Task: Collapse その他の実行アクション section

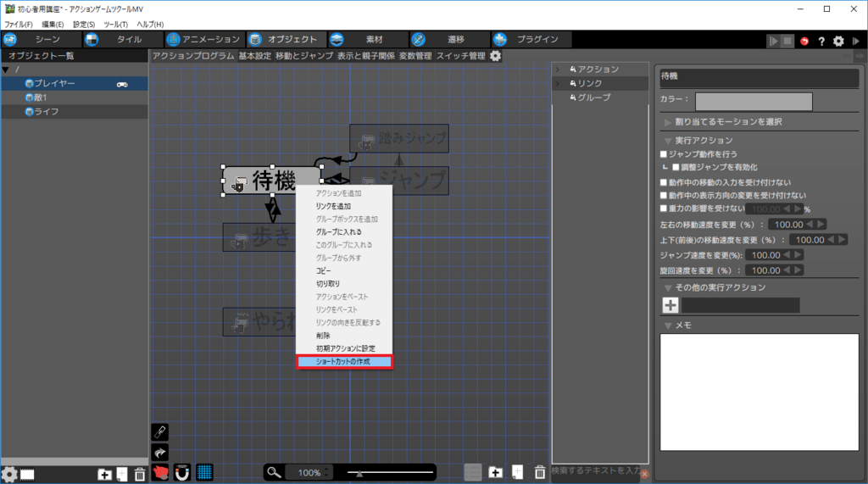Action: pos(668,288)
